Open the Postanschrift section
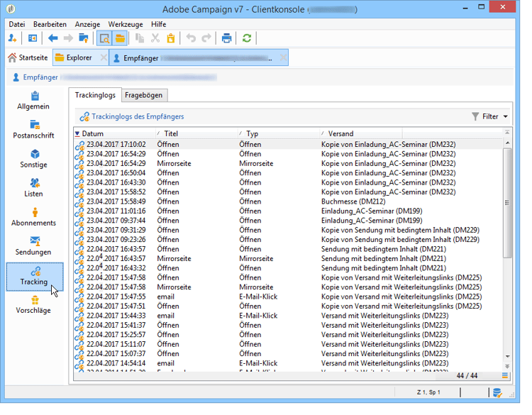Image resolution: width=532 pixels, height=415 pixels. pyautogui.click(x=33, y=130)
